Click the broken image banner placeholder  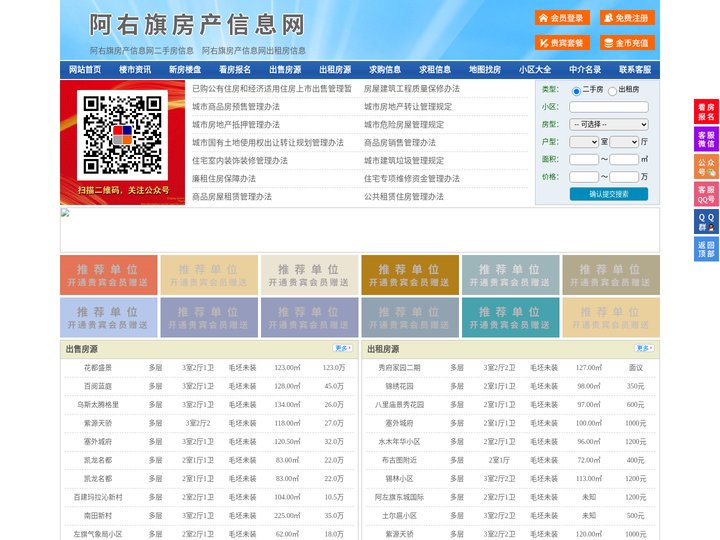click(360, 230)
